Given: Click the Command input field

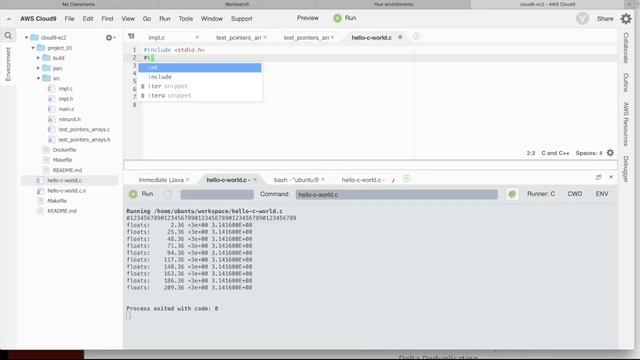Looking at the screenshot, I should click(x=396, y=195).
